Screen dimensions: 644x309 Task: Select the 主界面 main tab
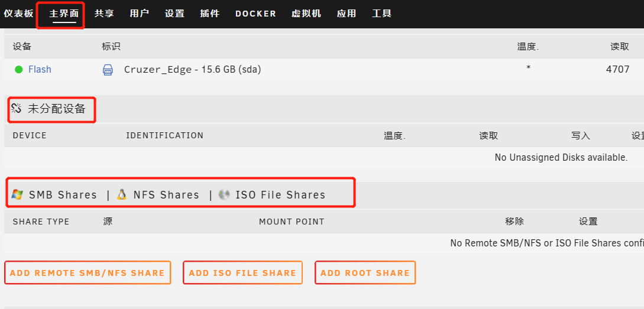pyautogui.click(x=63, y=14)
